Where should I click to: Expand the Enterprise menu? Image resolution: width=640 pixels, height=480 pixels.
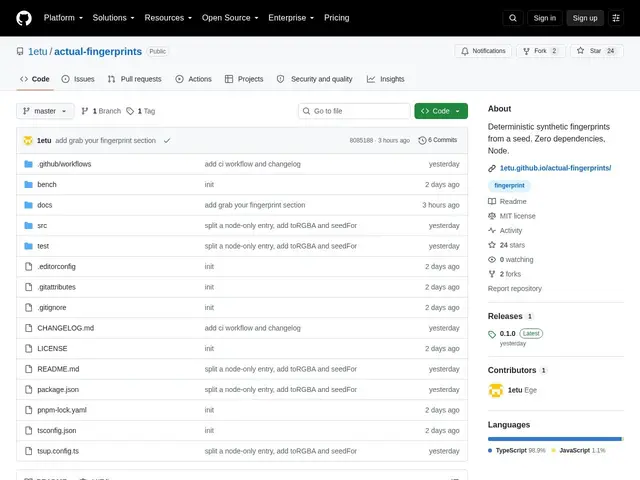(291, 18)
